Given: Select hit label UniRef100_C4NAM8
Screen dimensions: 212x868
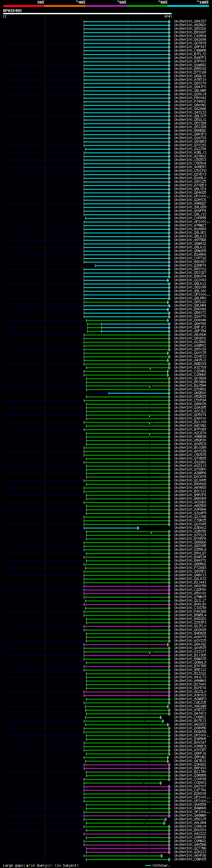Looking at the screenshot, I should coord(190,51).
